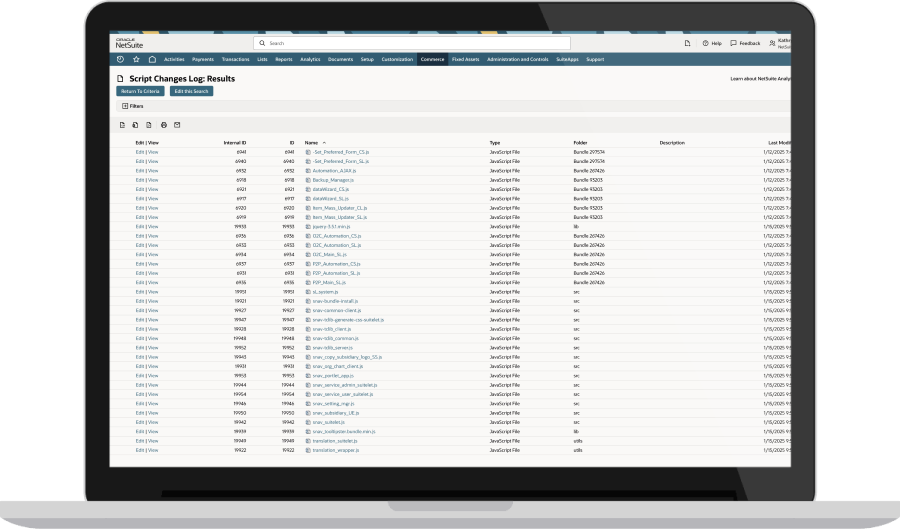Click the Email envelope icon in results toolbar
900x529 pixels.
click(177, 125)
